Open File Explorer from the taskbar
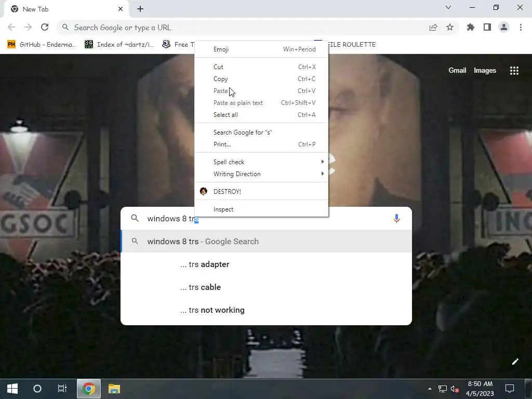The image size is (532, 399). click(114, 389)
